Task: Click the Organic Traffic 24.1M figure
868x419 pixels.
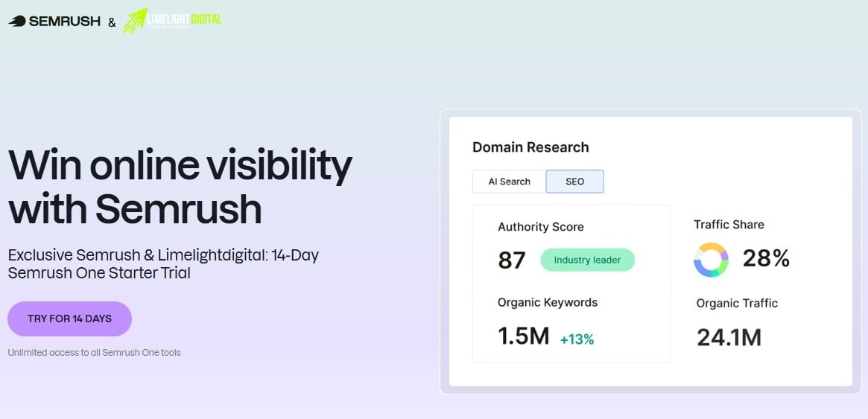Action: (729, 337)
